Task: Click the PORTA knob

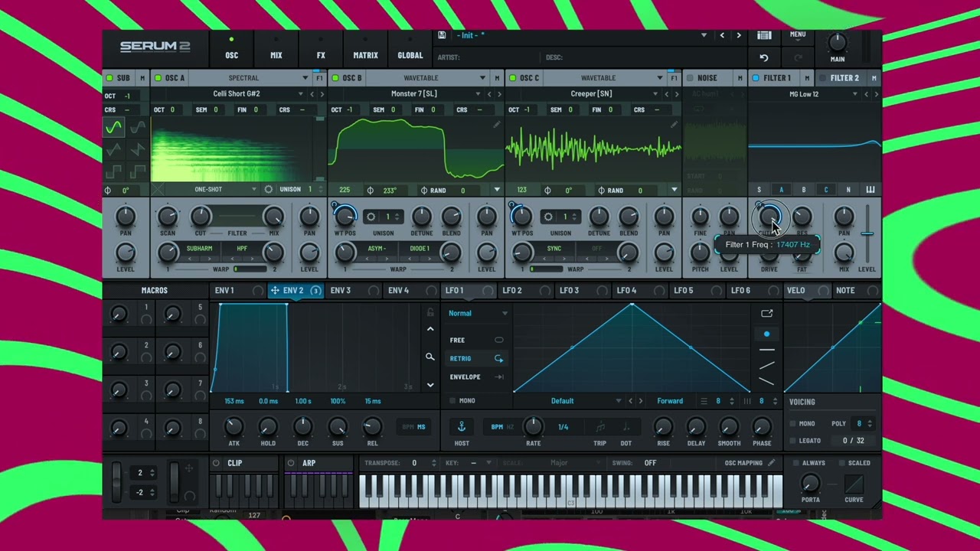Action: click(811, 483)
